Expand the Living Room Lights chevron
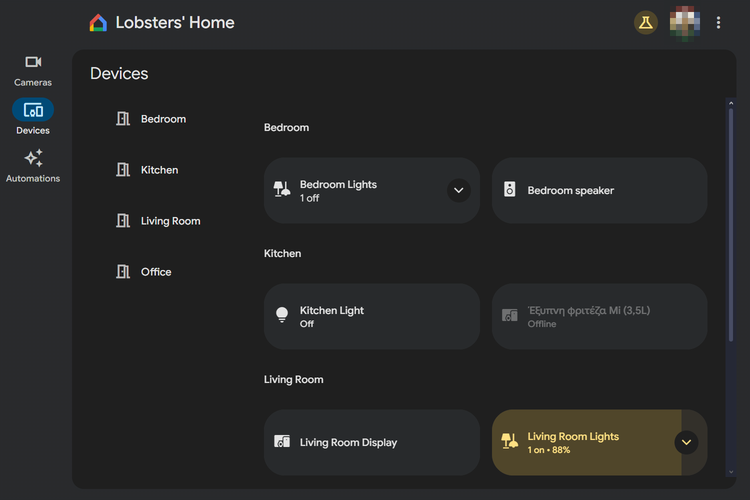750x500 pixels. [686, 442]
